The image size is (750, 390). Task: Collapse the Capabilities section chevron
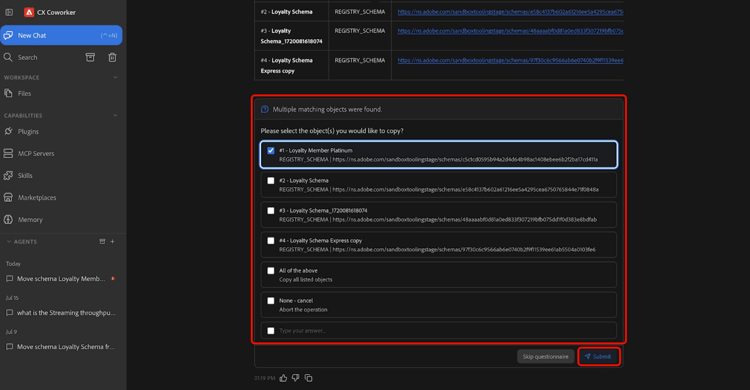pos(115,116)
